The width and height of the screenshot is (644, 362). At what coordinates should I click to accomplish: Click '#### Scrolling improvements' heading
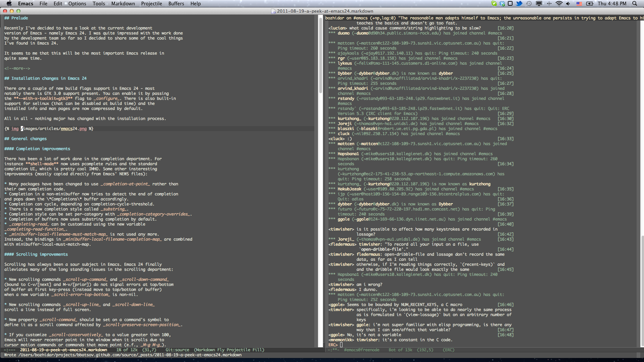tap(36, 254)
